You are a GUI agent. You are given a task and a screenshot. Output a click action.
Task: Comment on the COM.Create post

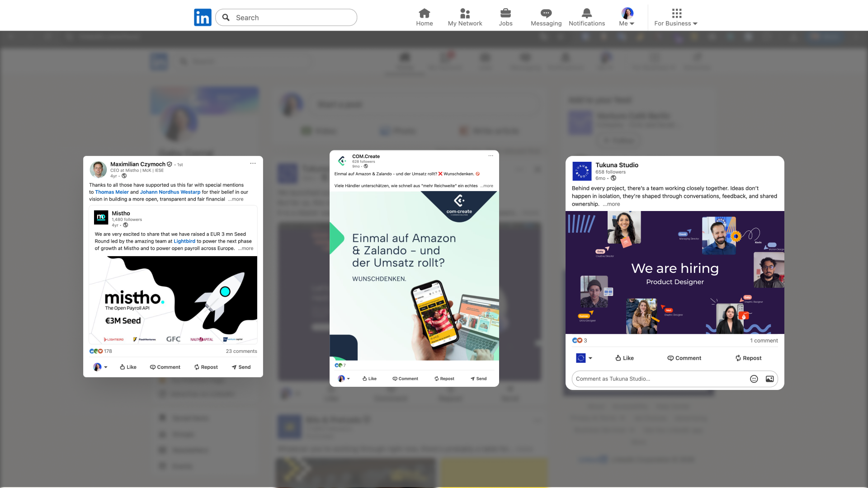click(x=405, y=379)
